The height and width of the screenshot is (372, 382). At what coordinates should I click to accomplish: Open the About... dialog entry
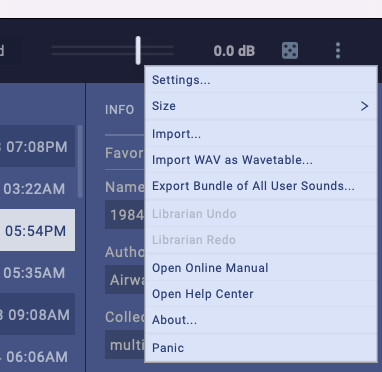(261, 320)
